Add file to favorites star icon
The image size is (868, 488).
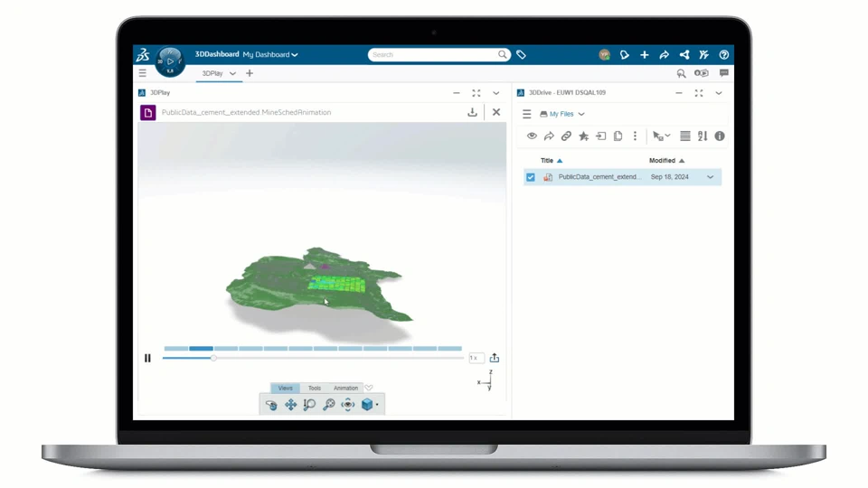click(x=583, y=136)
